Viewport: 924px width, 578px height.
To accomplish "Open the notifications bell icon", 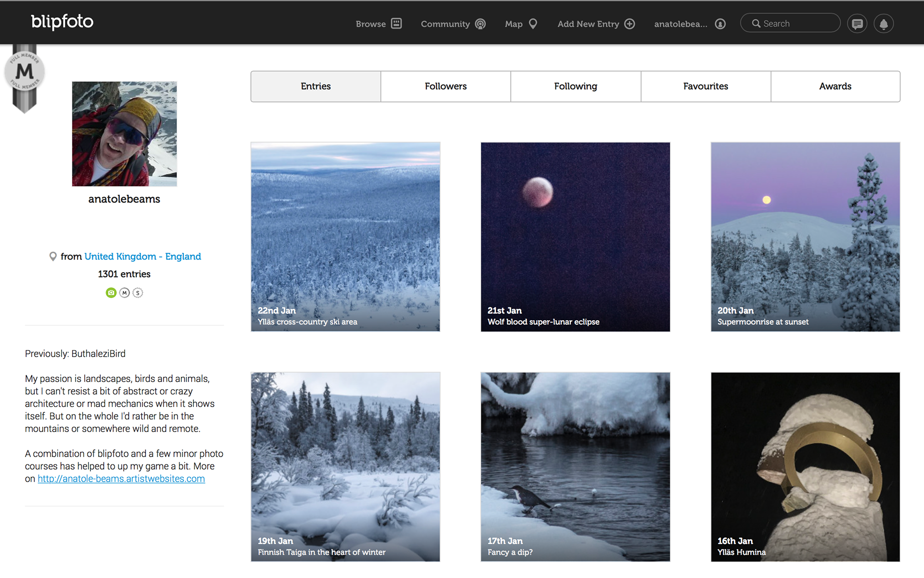I will point(884,24).
